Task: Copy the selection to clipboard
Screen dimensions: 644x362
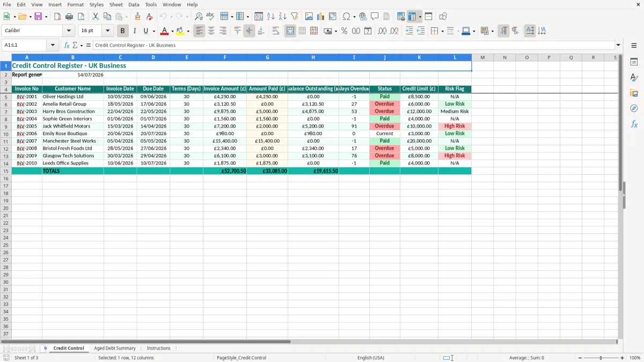Action: (x=107, y=17)
